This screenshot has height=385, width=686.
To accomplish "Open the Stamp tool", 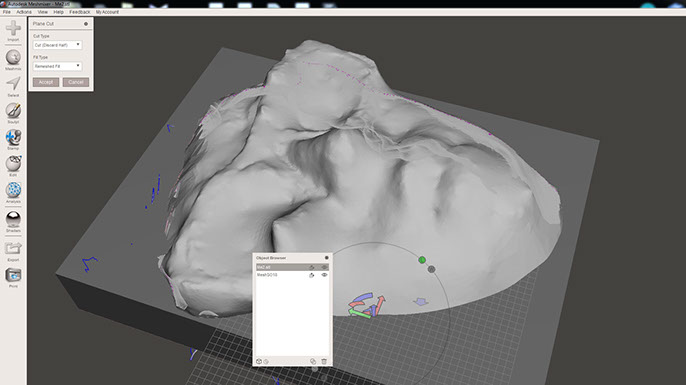I will click(13, 139).
